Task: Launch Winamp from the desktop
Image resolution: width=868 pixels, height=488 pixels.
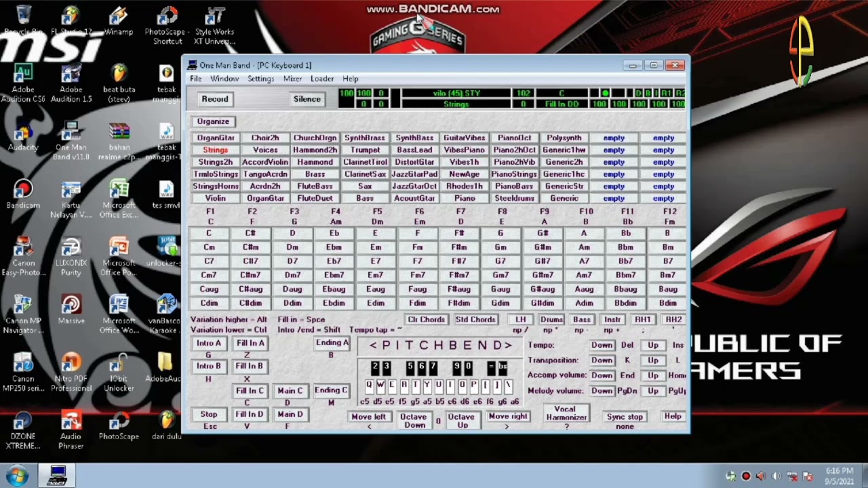Action: pyautogui.click(x=119, y=21)
